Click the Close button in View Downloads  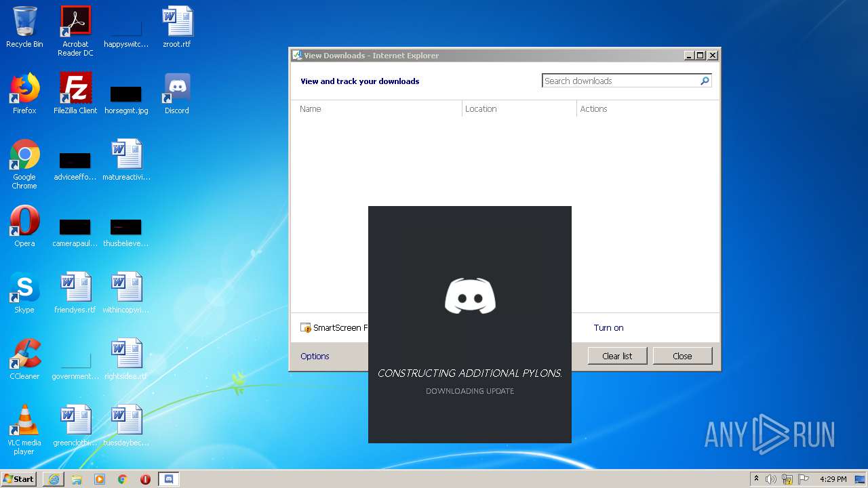tap(682, 356)
